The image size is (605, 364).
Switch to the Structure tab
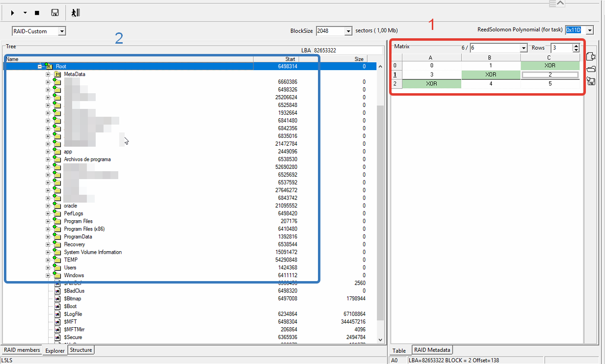pyautogui.click(x=80, y=350)
